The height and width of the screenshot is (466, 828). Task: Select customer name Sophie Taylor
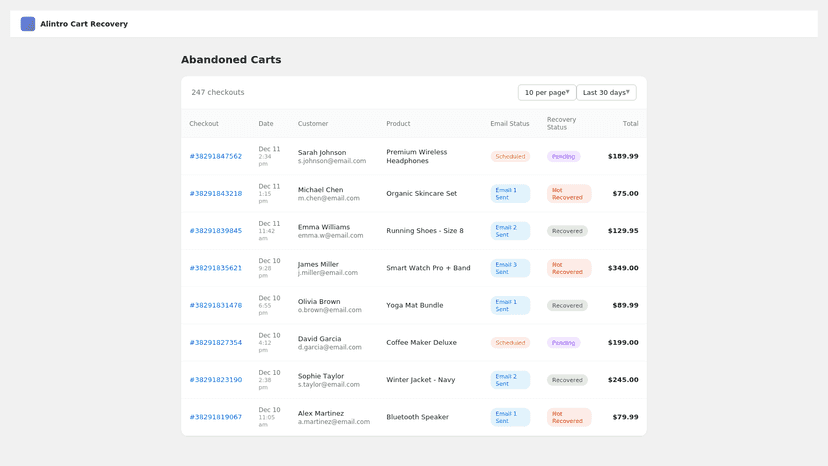[321, 376]
